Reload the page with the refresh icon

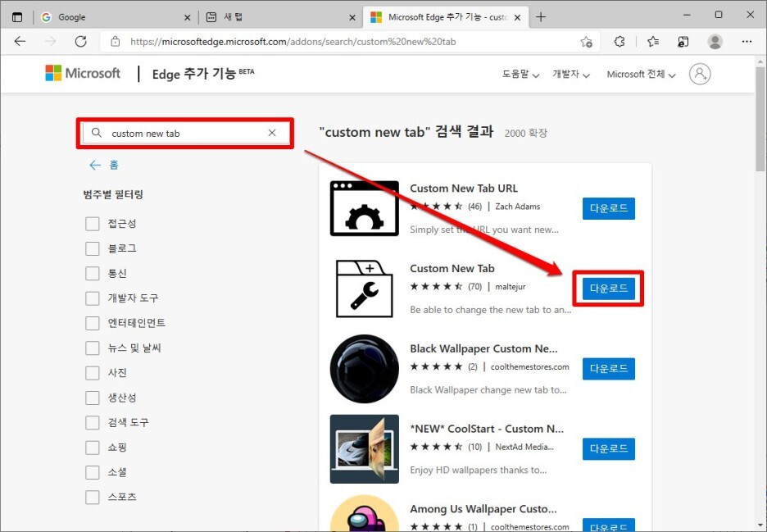pyautogui.click(x=80, y=42)
